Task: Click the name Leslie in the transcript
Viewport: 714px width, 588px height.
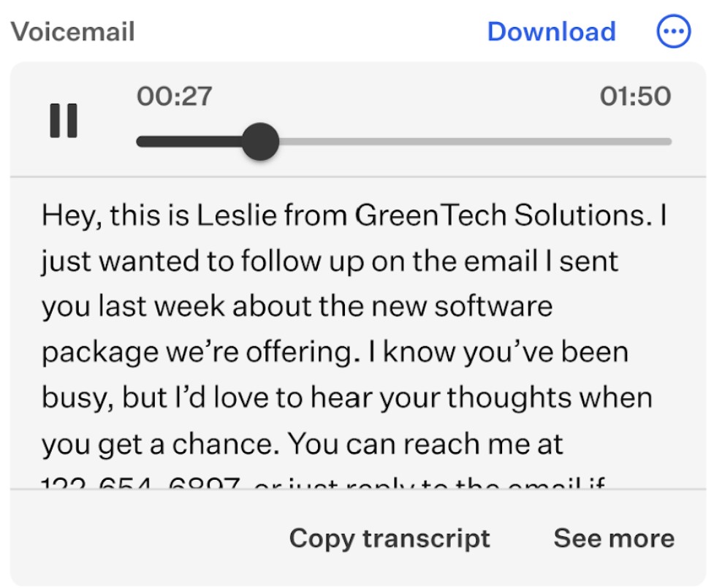Action: [x=236, y=215]
